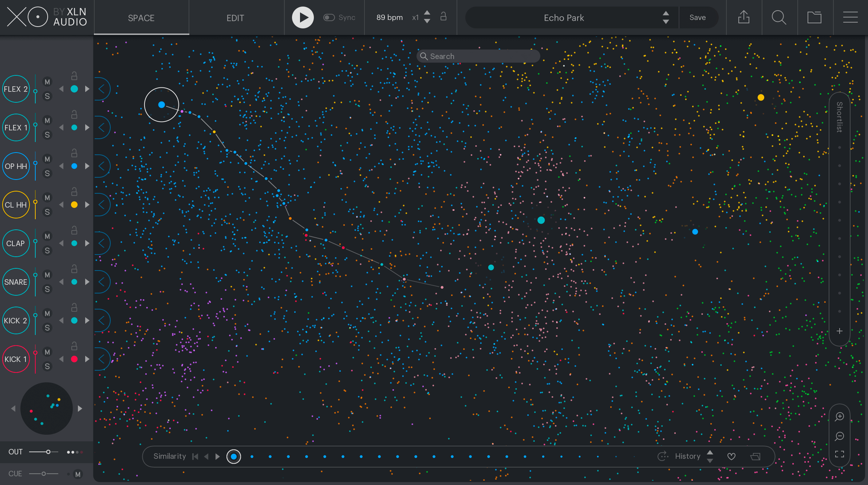Lock the FLEX 1 channel sample
Viewport: 868px width, 485px height.
tap(74, 114)
